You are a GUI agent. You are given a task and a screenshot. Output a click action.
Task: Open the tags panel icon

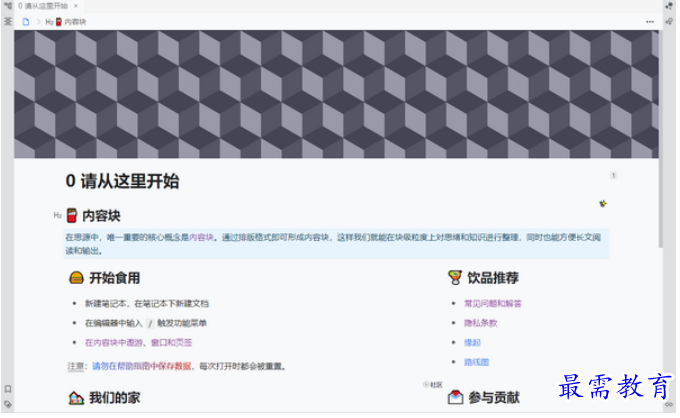point(7,405)
